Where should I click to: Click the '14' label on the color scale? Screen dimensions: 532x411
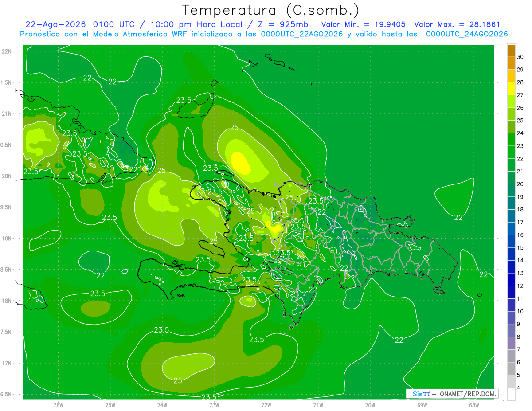tap(520, 260)
